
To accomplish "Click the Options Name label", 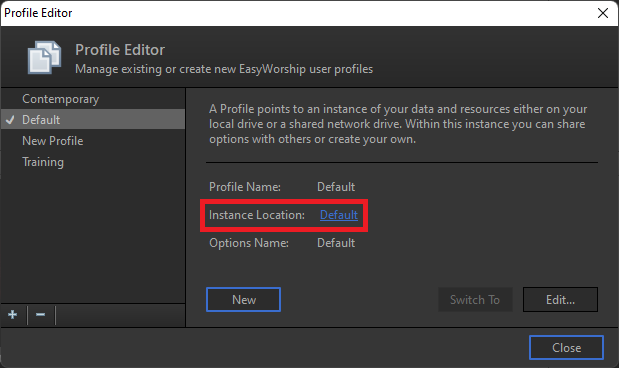I will pos(249,243).
